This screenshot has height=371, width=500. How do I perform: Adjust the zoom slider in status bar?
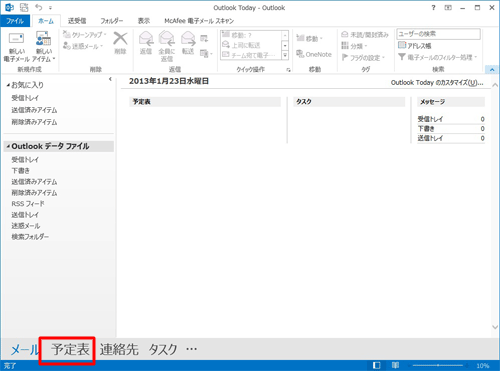coord(438,365)
